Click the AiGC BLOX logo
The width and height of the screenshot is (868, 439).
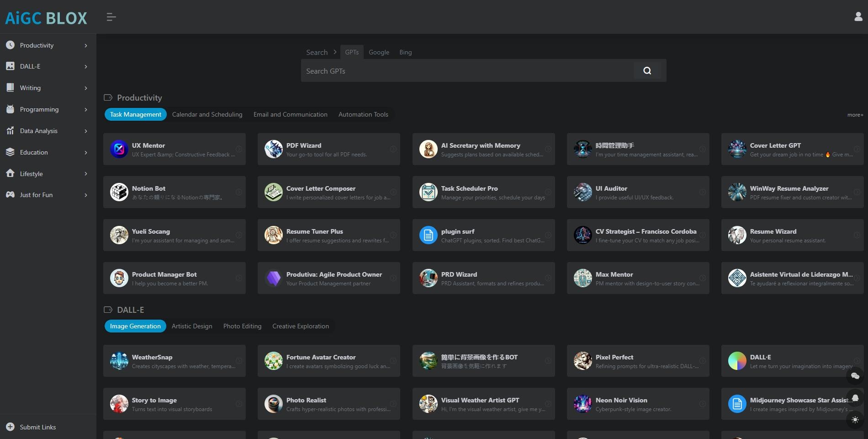46,18
